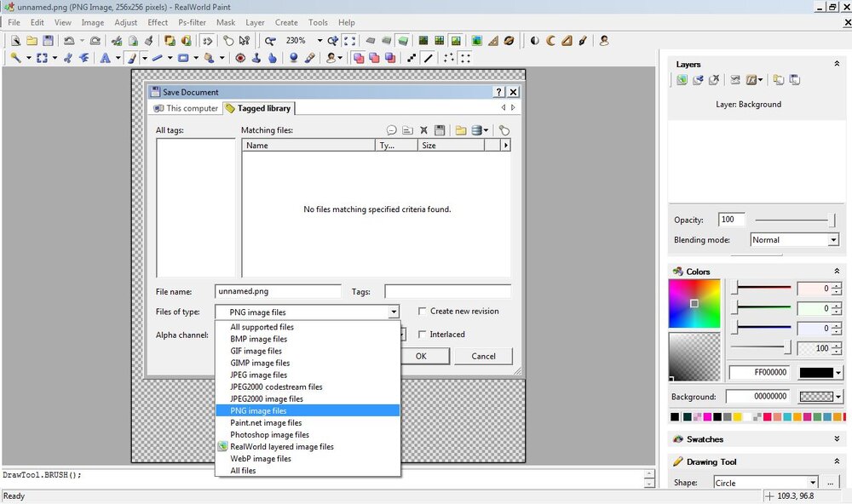Screen dimensions: 852x504
Task: Click the OK button
Action: [421, 356]
